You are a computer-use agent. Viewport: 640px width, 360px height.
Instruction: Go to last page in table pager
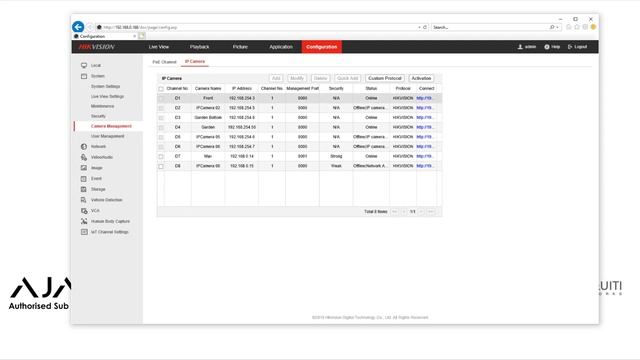tap(431, 212)
